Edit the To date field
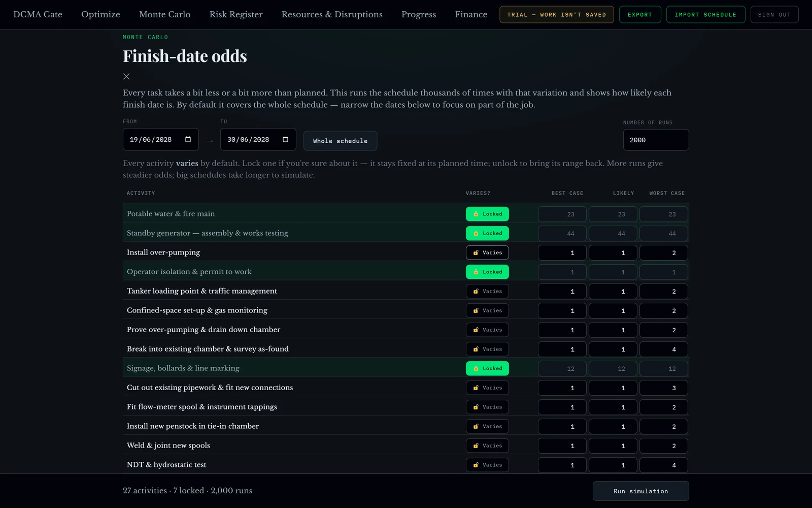The width and height of the screenshot is (812, 508). click(x=258, y=140)
